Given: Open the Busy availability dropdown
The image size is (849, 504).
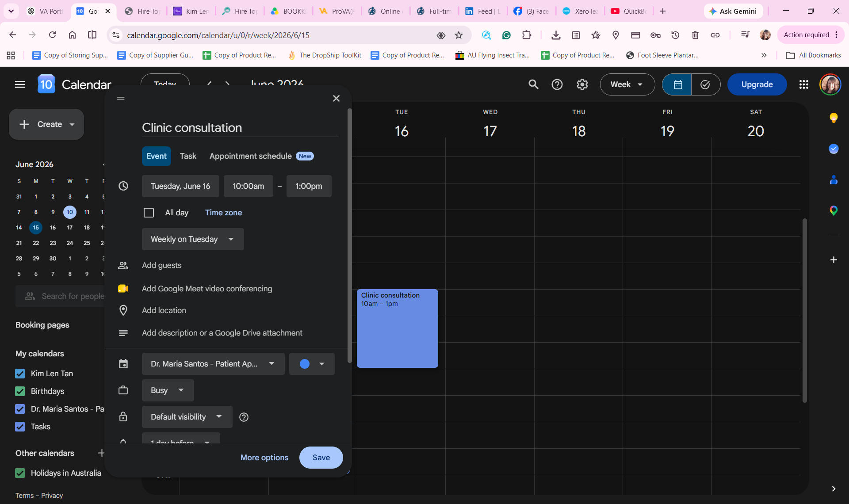Looking at the screenshot, I should point(168,390).
